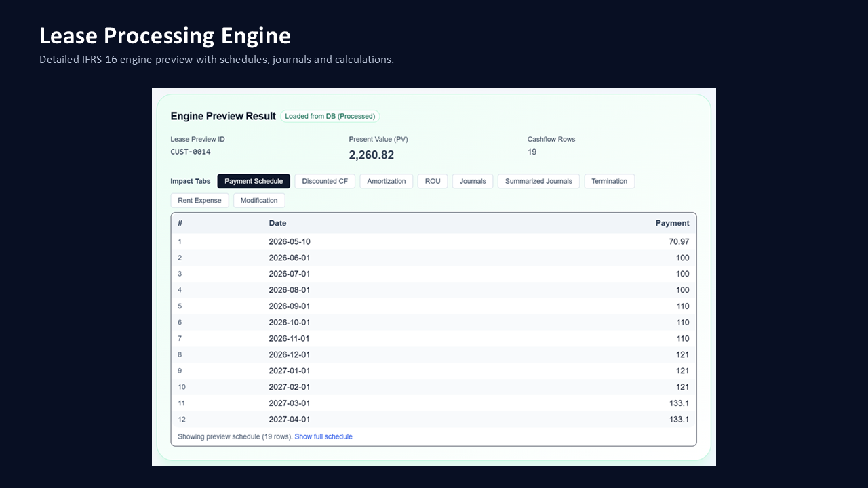Switch to the Discounted CF tab
This screenshot has width=868, height=488.
click(325, 181)
